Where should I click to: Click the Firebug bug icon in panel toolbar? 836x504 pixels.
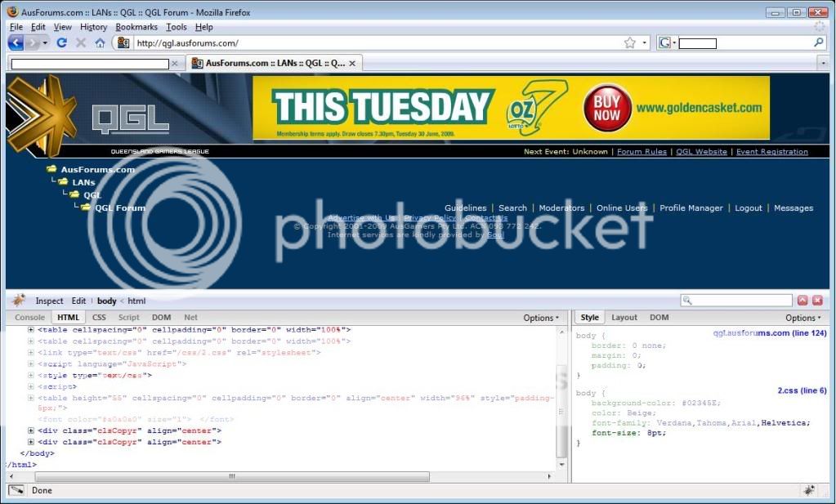[x=19, y=301]
